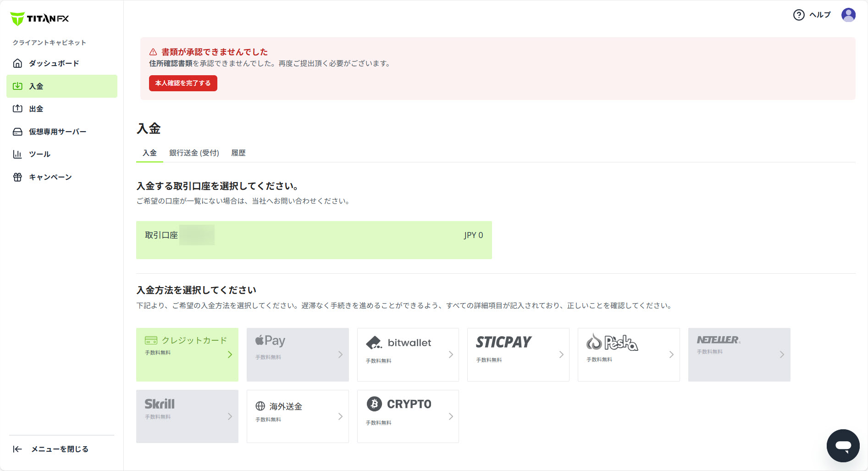
Task: Select the 取引口座 account with JPY 0
Action: point(314,240)
